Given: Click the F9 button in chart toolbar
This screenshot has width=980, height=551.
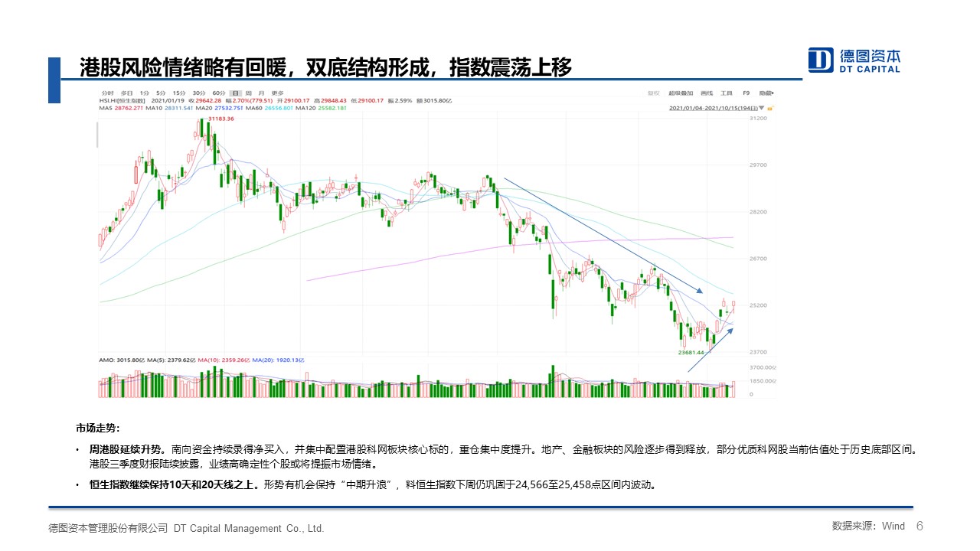Looking at the screenshot, I should pos(746,93).
